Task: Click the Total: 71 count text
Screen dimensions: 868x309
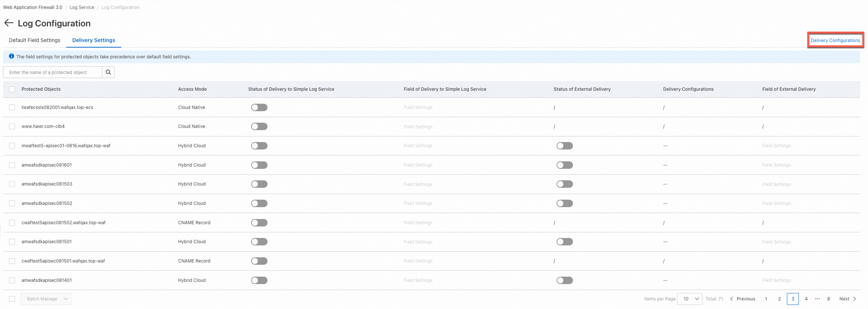Action: [714, 299]
